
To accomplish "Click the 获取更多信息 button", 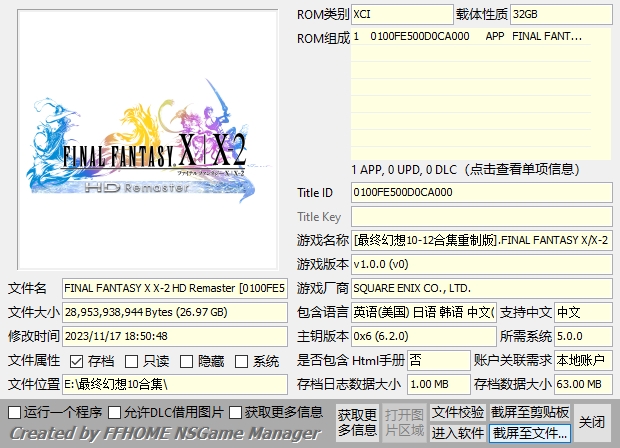I will pyautogui.click(x=357, y=423).
